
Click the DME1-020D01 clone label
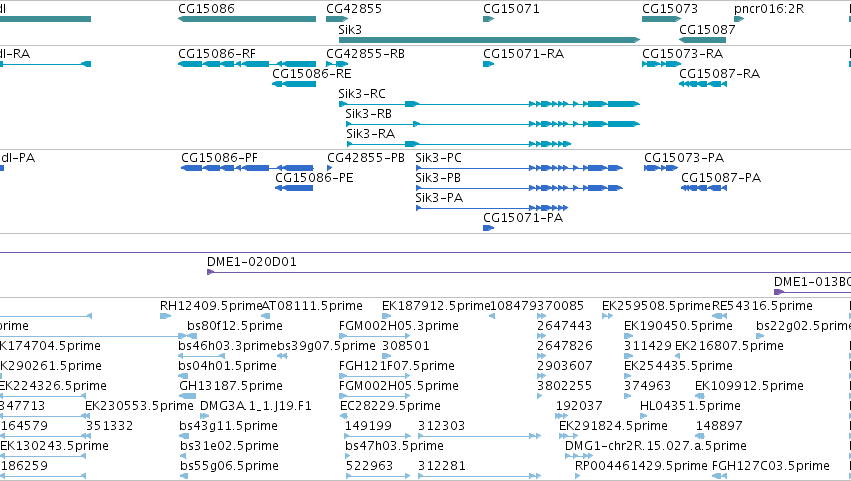(x=252, y=262)
